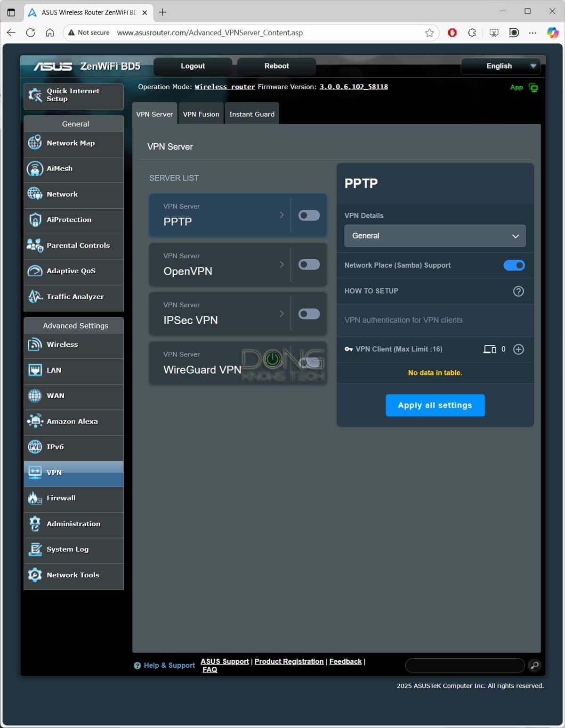
Task: Expand the IPSec VPN server chevron
Action: tap(282, 314)
